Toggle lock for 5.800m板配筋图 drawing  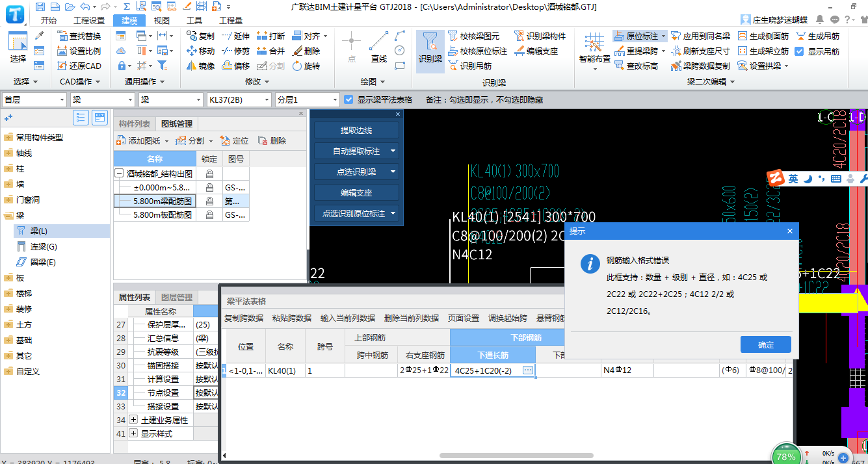coord(209,215)
